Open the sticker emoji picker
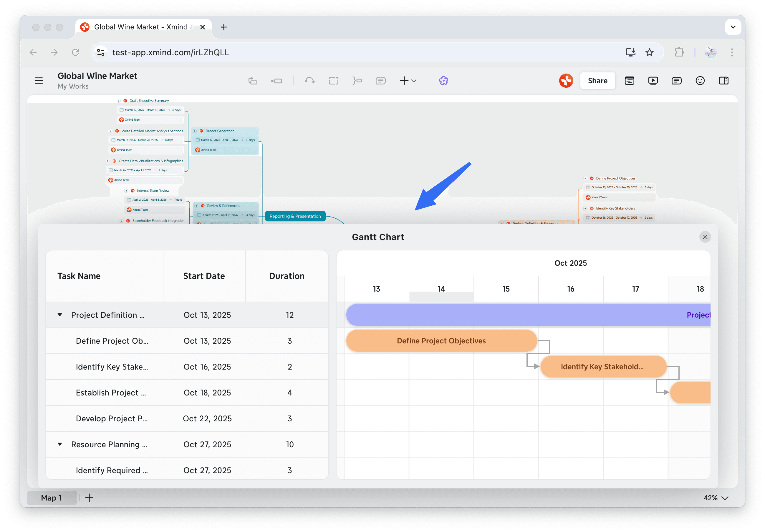This screenshot has height=532, width=765. 700,81
